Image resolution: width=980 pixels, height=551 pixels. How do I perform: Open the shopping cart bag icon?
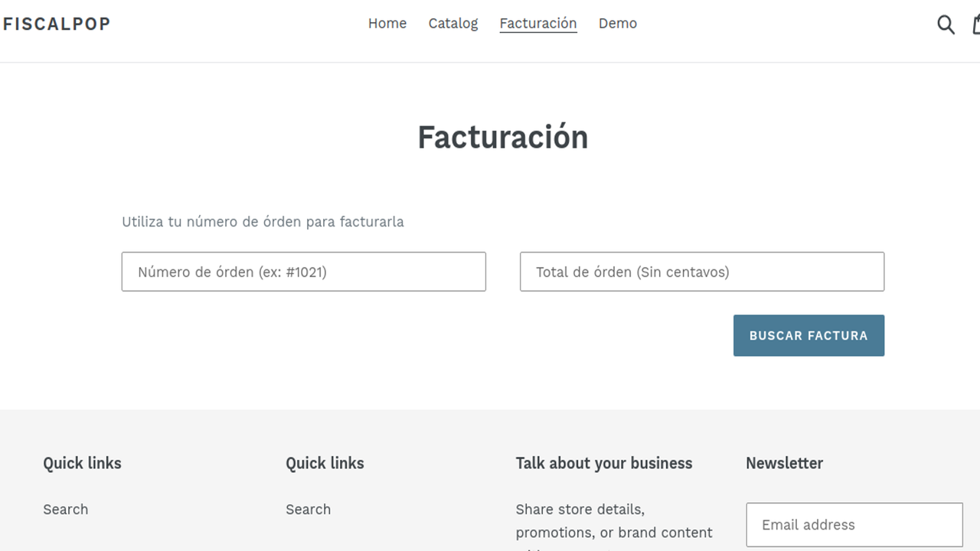coord(975,24)
